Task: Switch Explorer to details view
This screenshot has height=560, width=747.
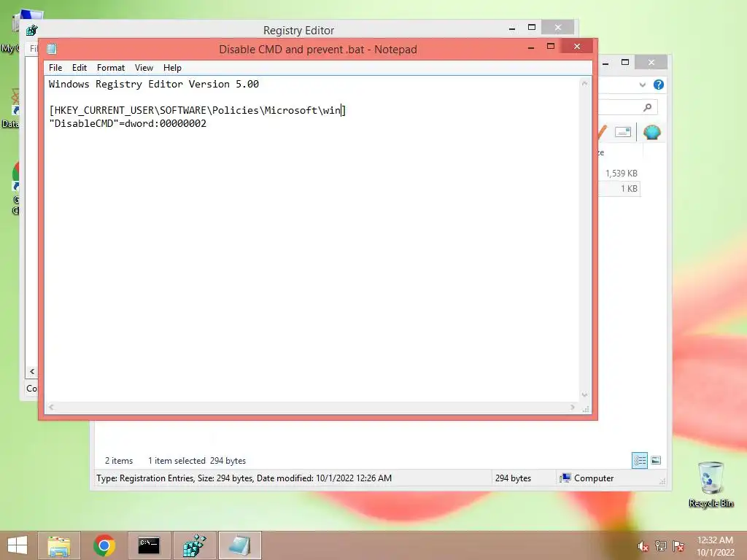Action: click(639, 461)
